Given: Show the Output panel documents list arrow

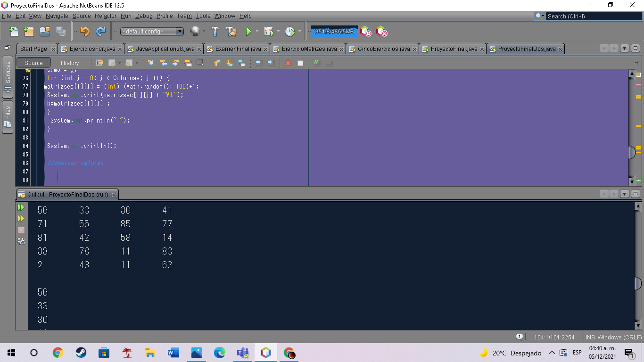Looking at the screenshot, I should 625,194.
